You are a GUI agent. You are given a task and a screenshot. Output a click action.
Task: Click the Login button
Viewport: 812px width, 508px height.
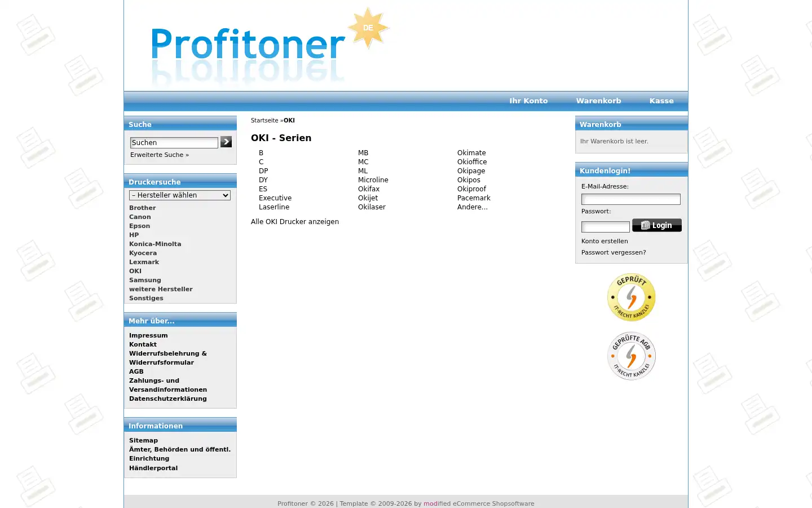tap(657, 225)
